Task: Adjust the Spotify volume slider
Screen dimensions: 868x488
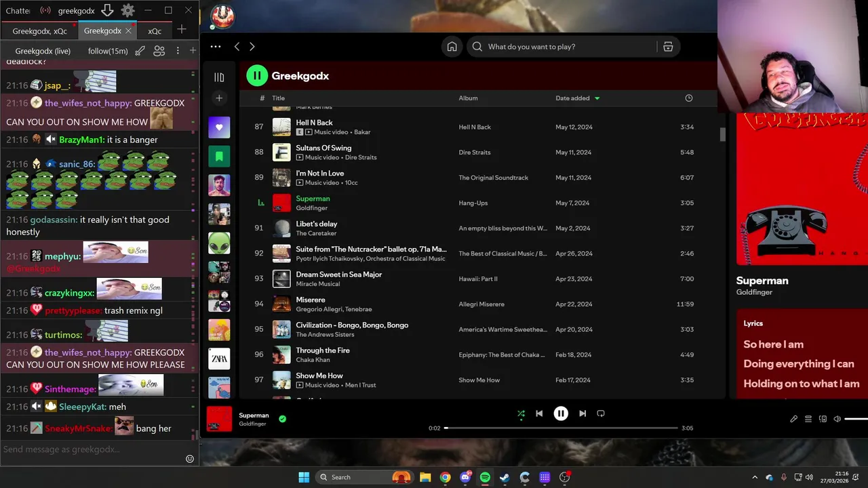Action: (856, 419)
